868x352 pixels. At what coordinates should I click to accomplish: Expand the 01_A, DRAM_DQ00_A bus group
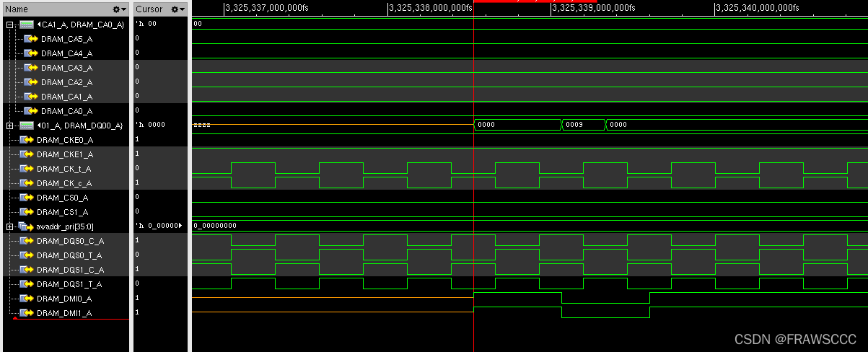point(9,126)
